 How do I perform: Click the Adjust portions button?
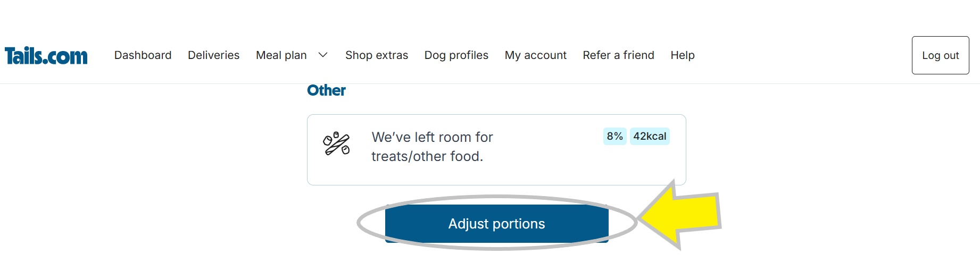[496, 224]
